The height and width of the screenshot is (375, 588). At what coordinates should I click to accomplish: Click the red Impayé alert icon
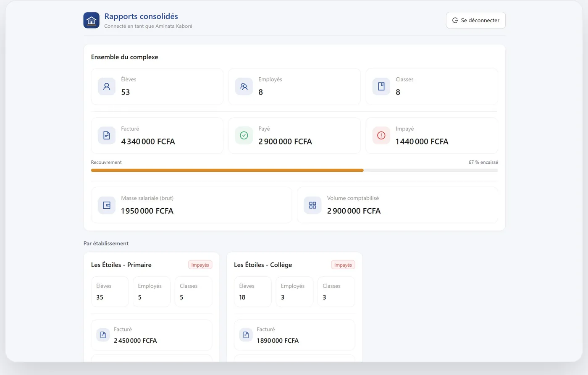click(381, 136)
